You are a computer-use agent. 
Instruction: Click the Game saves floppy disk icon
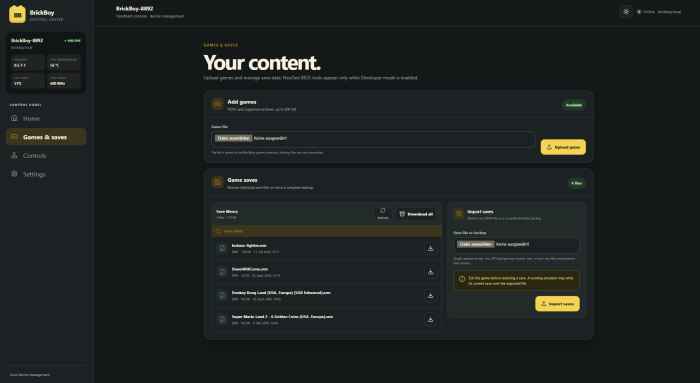(x=217, y=182)
